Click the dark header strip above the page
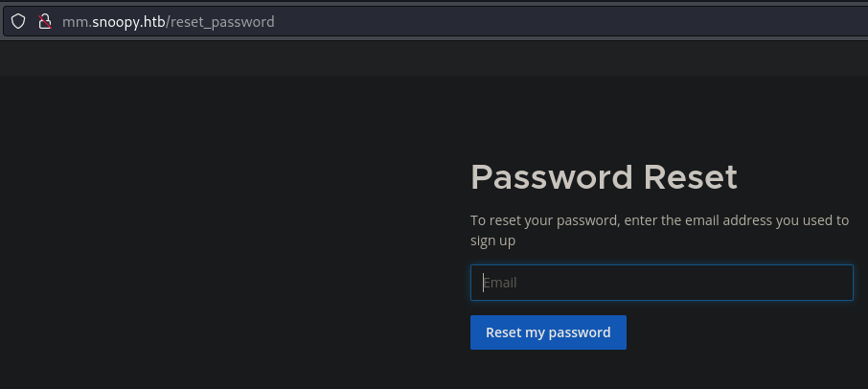Screen dimensions: 868x389 (431, 57)
